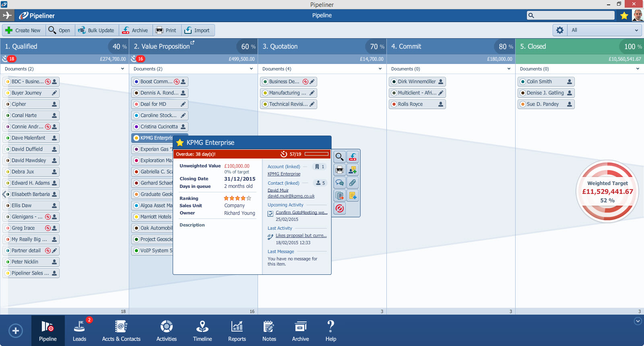Click the pop-out icon next to Value Proposition
The width and height of the screenshot is (644, 346).
[x=192, y=42]
